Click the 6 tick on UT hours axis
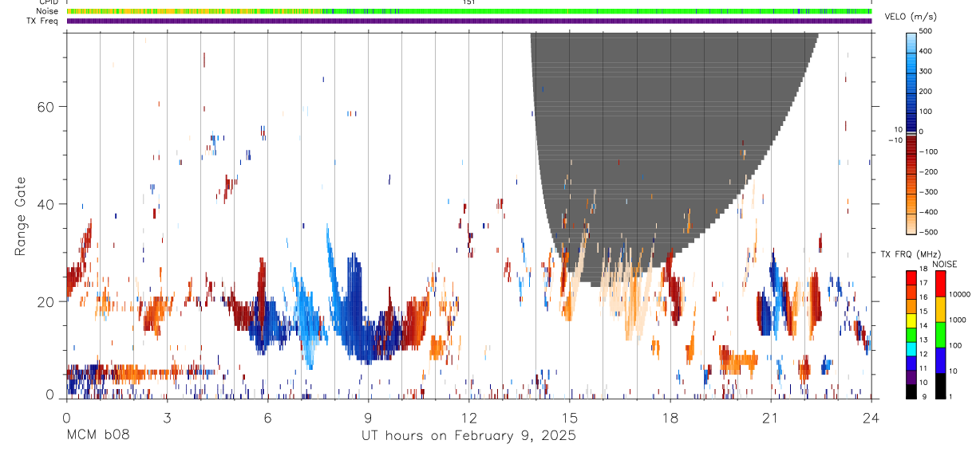The height and width of the screenshot is (452, 980). [267, 418]
